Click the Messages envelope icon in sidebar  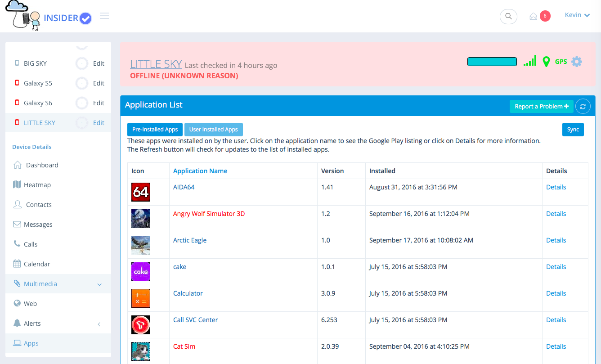(x=17, y=224)
